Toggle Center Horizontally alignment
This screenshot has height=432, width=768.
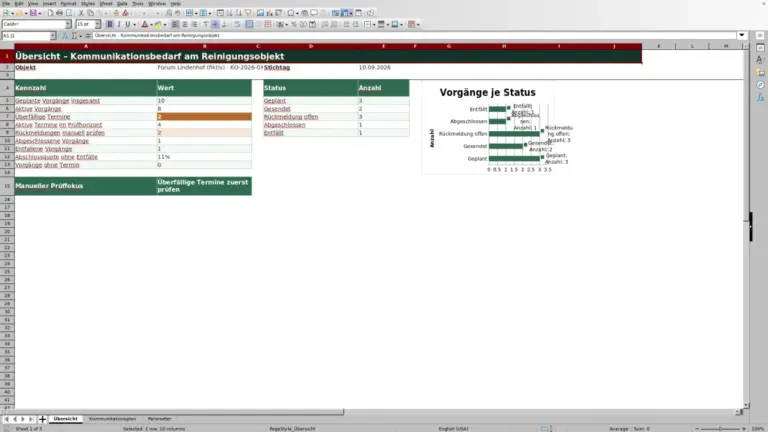185,24
